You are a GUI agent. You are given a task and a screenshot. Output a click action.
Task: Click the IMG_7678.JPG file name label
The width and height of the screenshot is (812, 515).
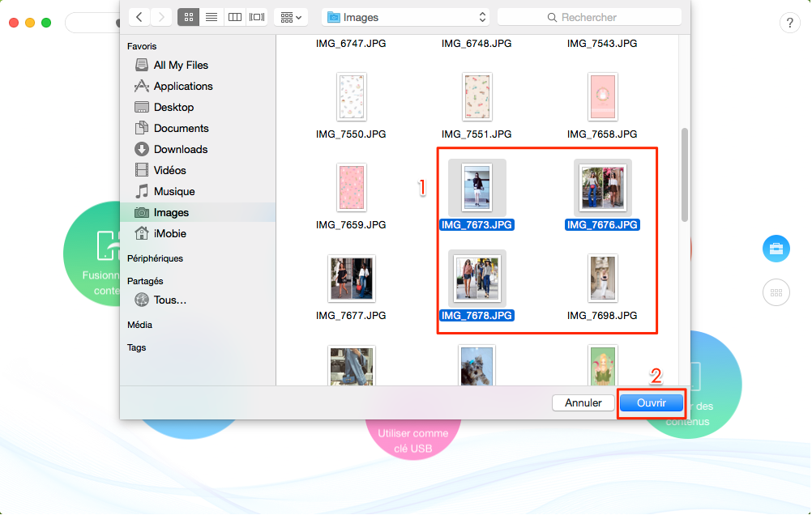click(477, 316)
